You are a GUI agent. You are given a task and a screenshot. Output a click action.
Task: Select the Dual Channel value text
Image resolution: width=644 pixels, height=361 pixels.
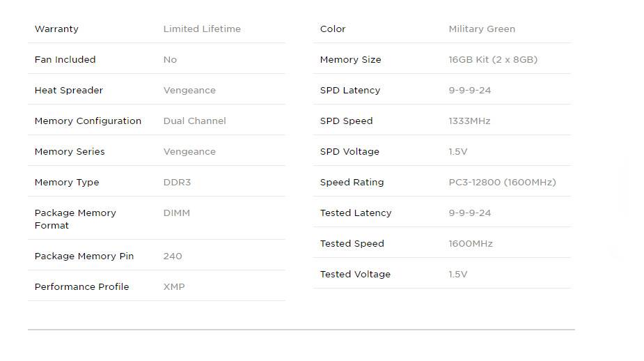pos(194,121)
